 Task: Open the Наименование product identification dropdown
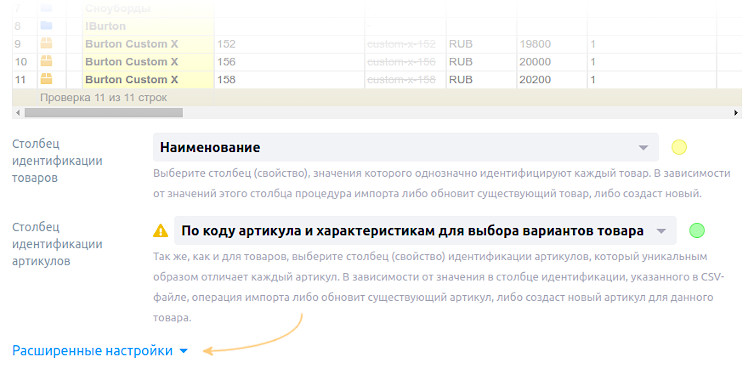tap(405, 147)
